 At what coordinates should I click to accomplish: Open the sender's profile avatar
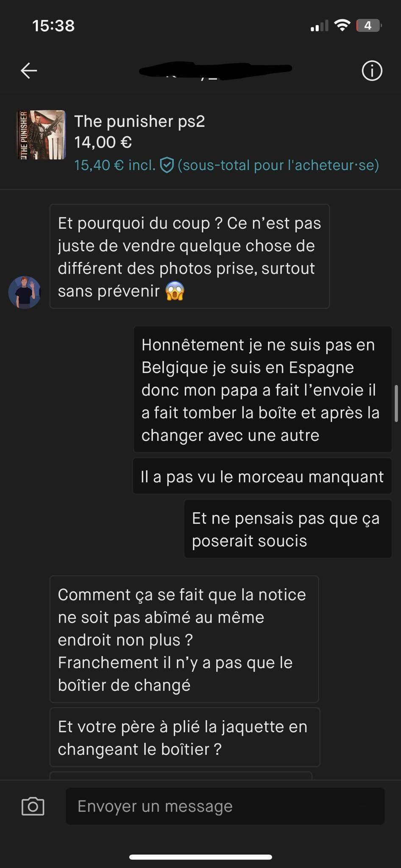[x=25, y=292]
